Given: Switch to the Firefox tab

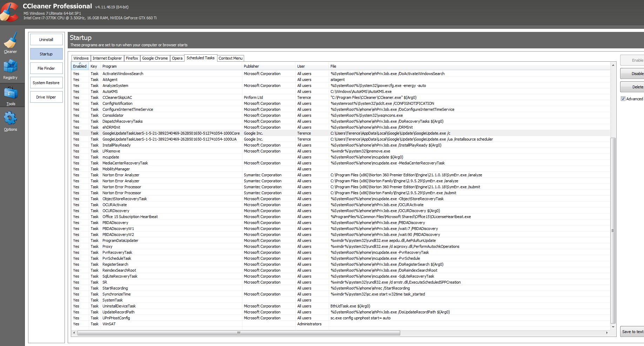Looking at the screenshot, I should pyautogui.click(x=132, y=58).
